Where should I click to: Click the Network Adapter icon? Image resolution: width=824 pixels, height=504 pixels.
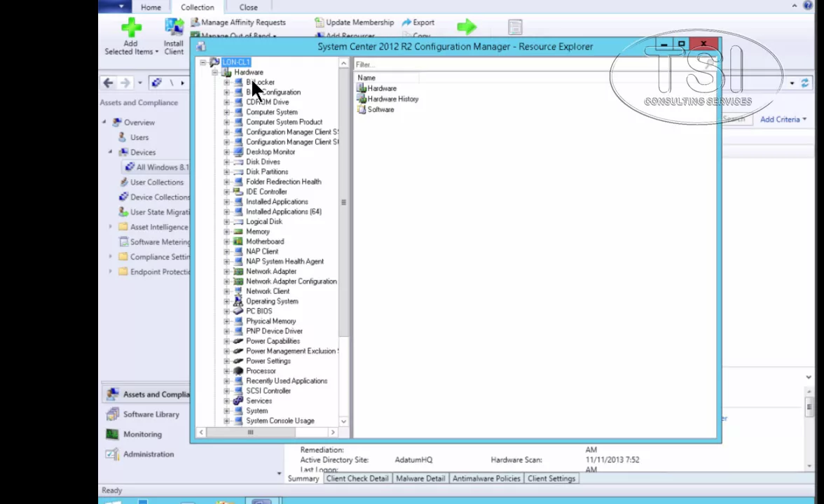238,272
